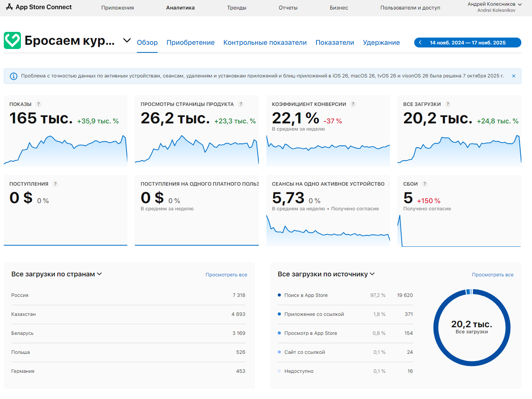Open Тренды in the top menu
This screenshot has height=399, width=532.
click(236, 8)
